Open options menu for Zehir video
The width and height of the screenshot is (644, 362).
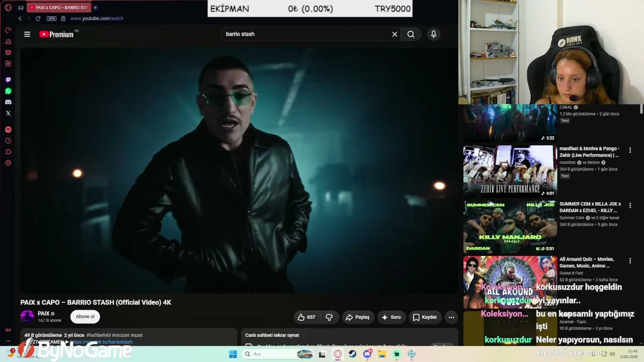[630, 150]
